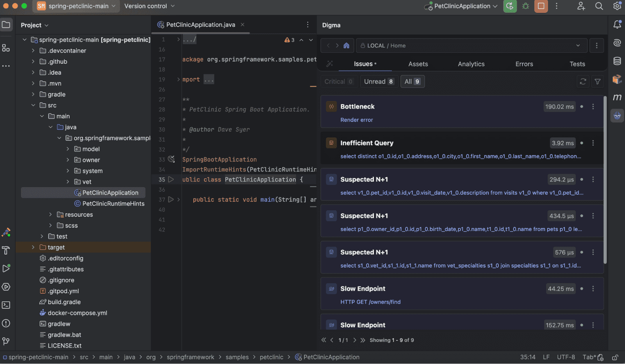625x364 pixels.
Task: Click the Debug bug icon
Action: coord(526,6)
